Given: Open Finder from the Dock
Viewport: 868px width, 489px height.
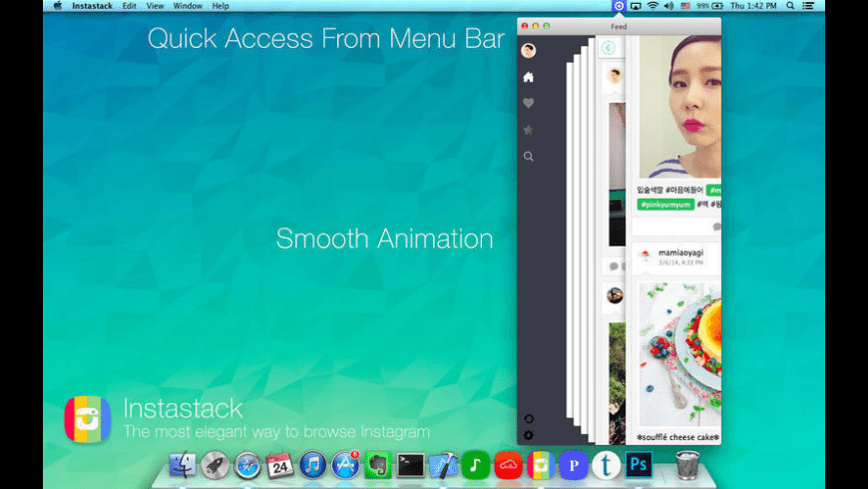Looking at the screenshot, I should [x=183, y=465].
